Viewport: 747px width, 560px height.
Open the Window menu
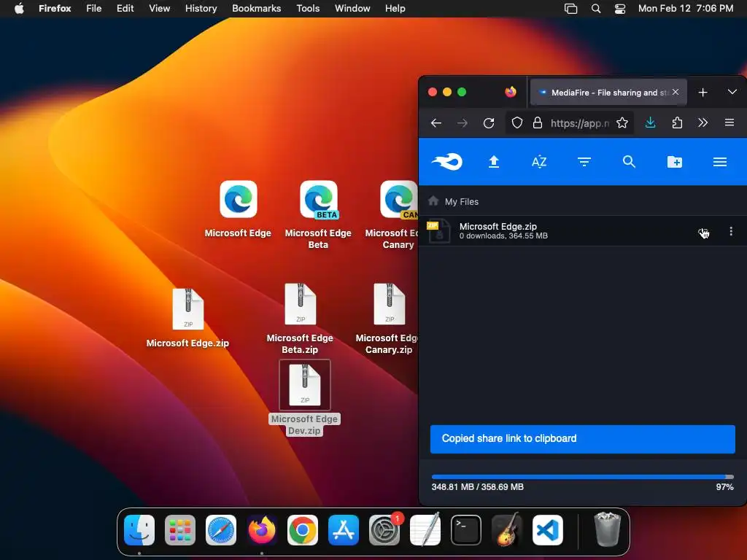[x=352, y=8]
